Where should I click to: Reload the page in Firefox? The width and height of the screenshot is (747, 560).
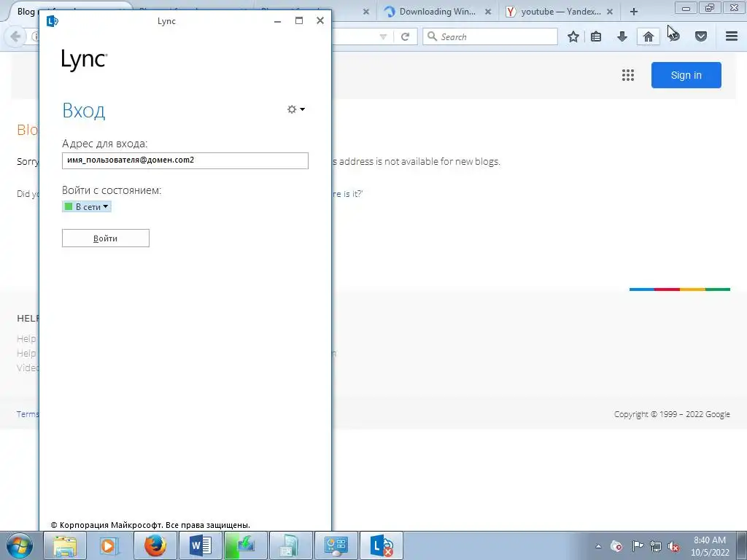coord(405,36)
